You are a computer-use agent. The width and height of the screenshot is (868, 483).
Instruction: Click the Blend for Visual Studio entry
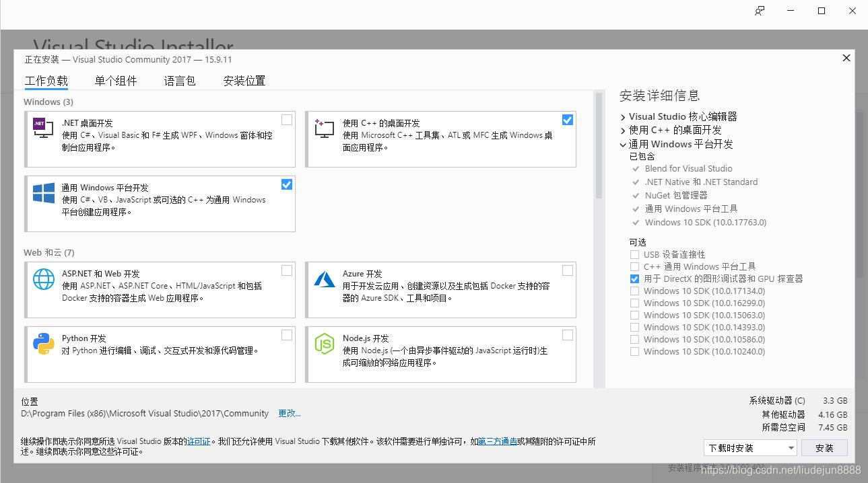click(688, 169)
